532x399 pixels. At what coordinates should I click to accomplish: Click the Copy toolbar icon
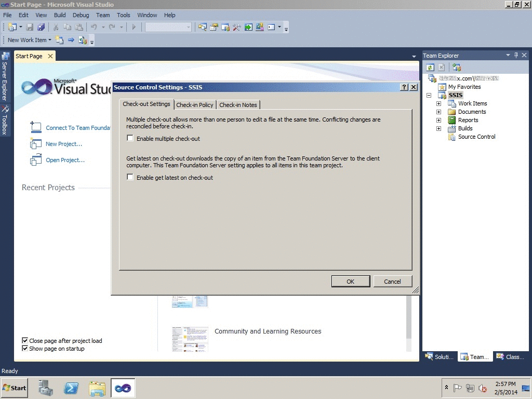coord(68,27)
